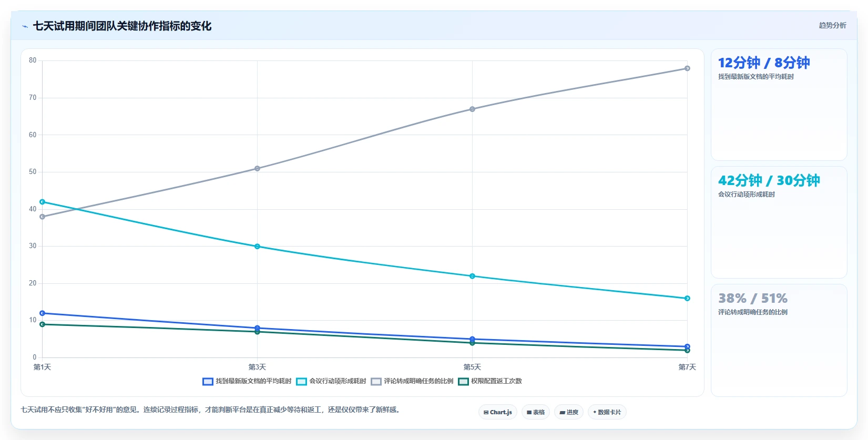Click the card caption 找到最新版文档的平均耗时

click(756, 77)
